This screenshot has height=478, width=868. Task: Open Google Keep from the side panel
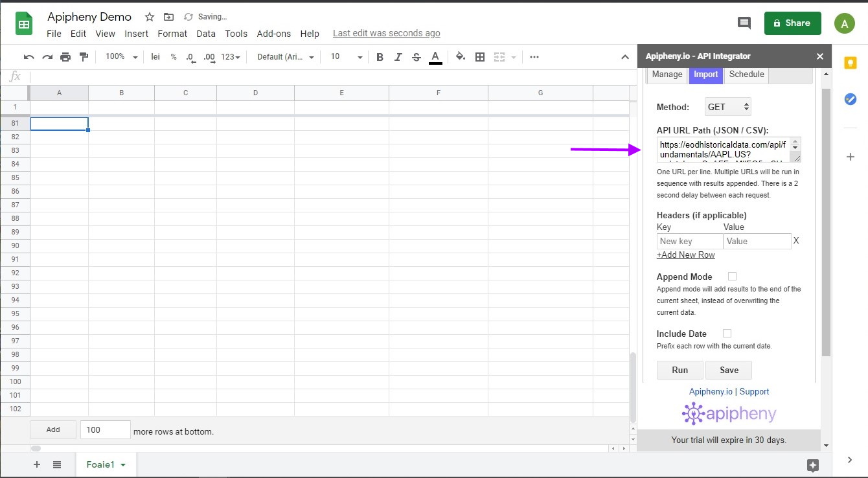click(851, 62)
